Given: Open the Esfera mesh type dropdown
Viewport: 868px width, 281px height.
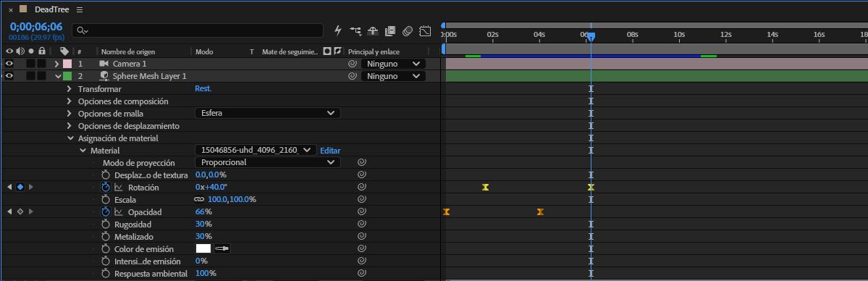Looking at the screenshot, I should coord(267,113).
